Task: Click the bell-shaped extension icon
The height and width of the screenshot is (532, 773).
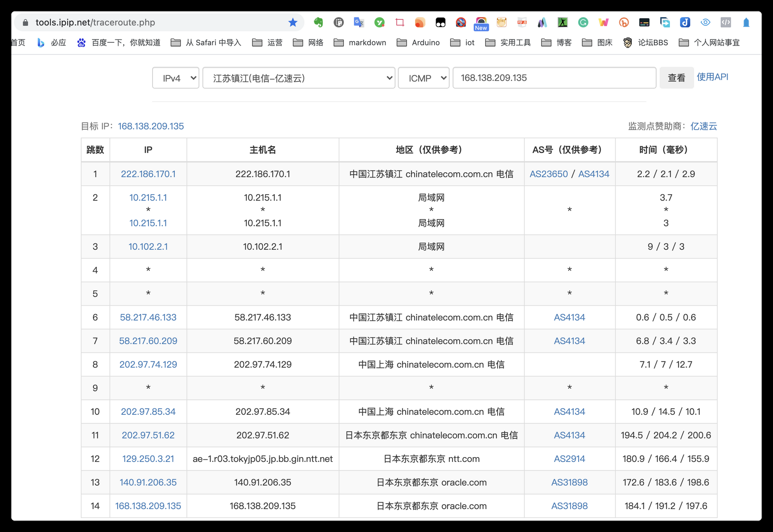Action: pyautogui.click(x=746, y=22)
